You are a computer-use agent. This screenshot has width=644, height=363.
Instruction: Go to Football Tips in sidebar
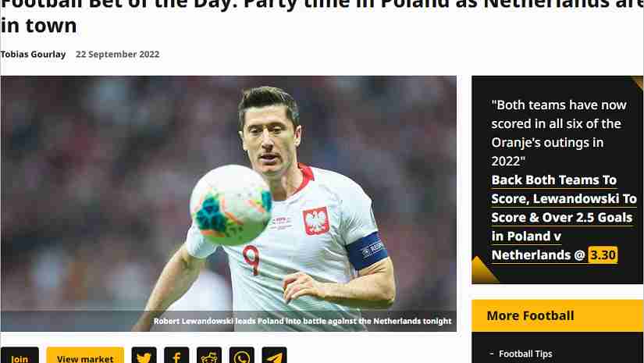[525, 354]
